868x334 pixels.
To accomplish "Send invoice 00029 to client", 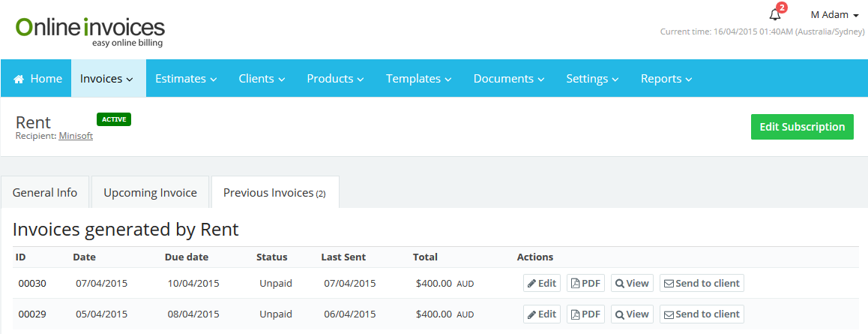I will tap(702, 314).
